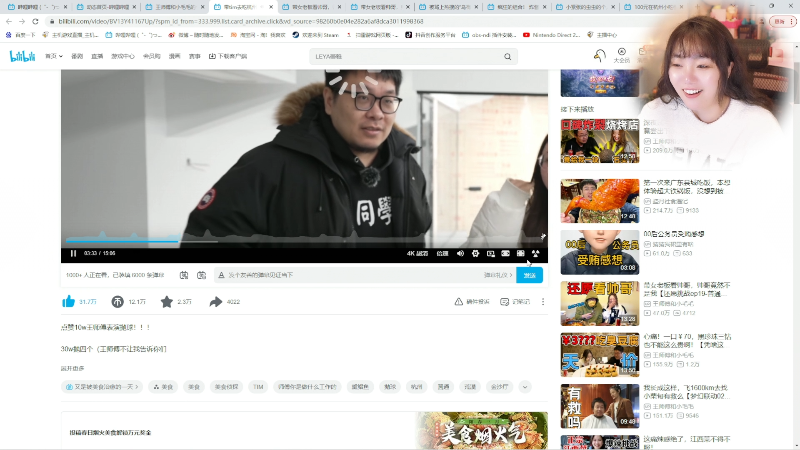
Task: Open the 00后公务员受贿感想 video title
Action: point(673,234)
